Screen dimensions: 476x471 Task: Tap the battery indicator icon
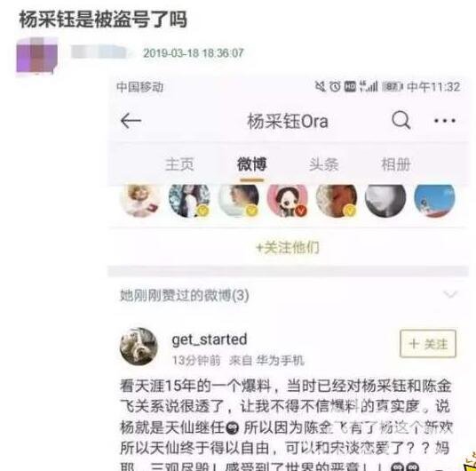tap(392, 87)
